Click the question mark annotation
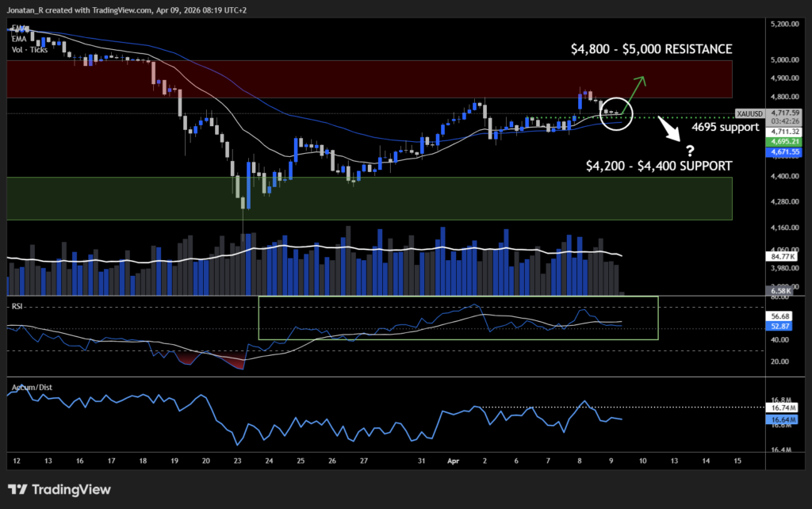This screenshot has height=509, width=812. click(690, 150)
